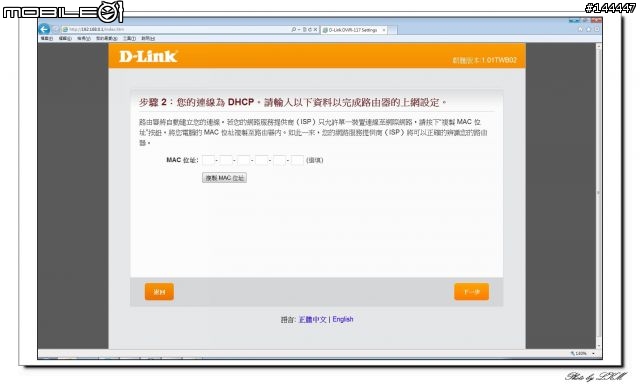Open the 工具 (Tools) menu

(x=129, y=38)
